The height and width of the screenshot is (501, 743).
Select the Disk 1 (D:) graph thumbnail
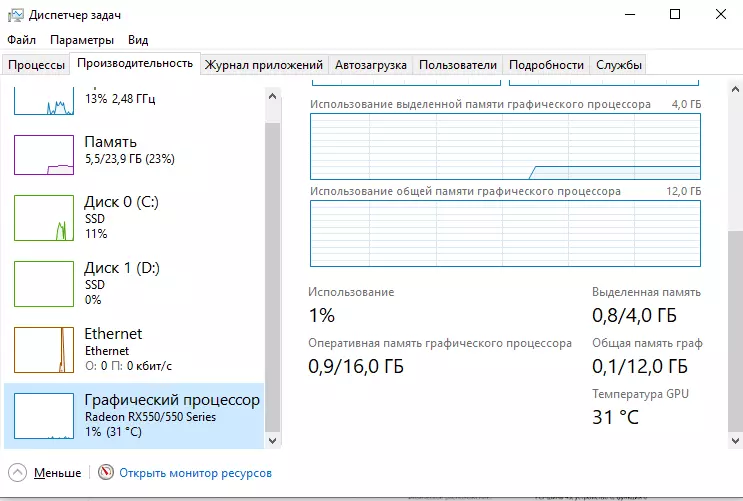click(x=44, y=284)
